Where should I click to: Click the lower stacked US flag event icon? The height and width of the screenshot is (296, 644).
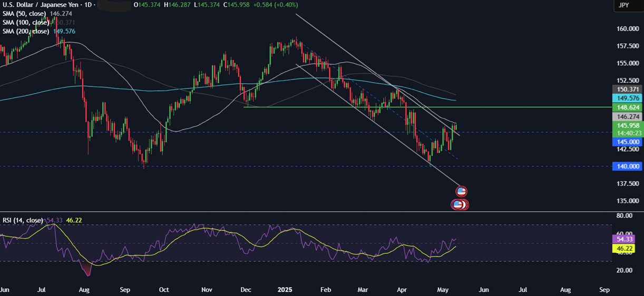coord(458,205)
